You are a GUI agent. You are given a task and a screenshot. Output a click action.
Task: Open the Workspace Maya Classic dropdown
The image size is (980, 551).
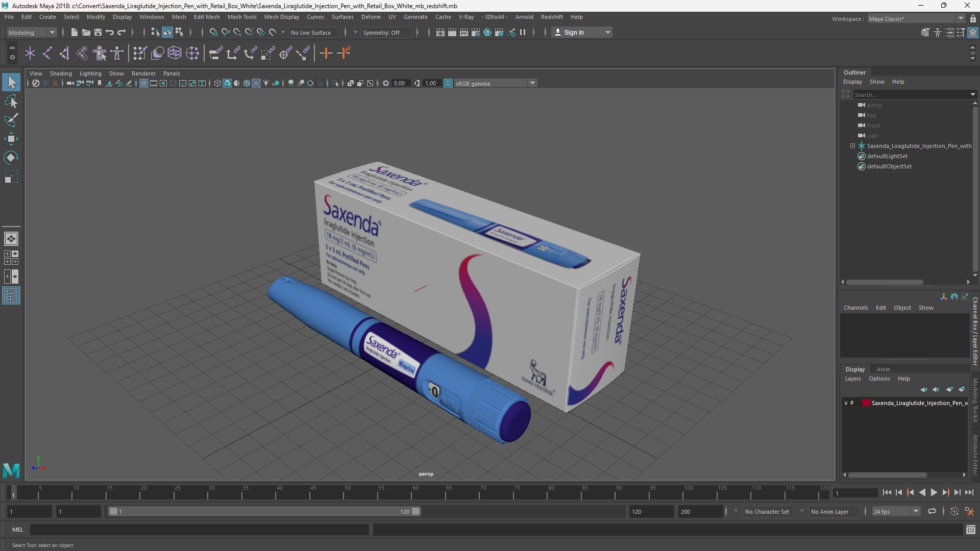pyautogui.click(x=916, y=19)
